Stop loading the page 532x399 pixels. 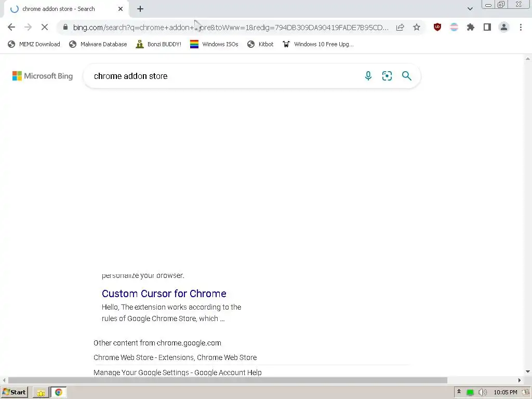pos(45,27)
